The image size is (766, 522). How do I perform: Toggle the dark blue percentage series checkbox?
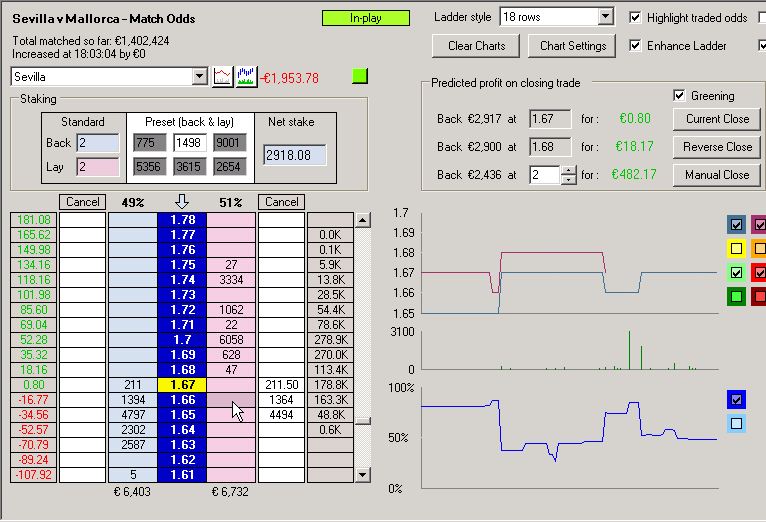coord(737,400)
